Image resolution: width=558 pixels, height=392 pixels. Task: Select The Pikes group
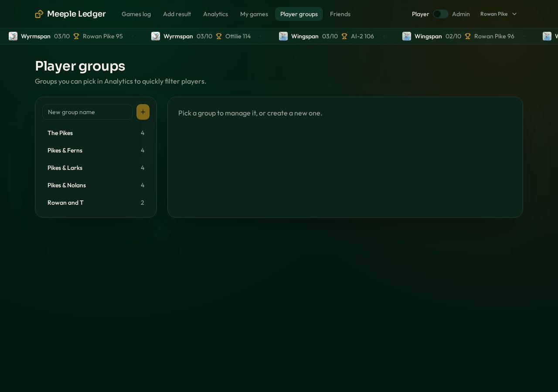[96, 133]
